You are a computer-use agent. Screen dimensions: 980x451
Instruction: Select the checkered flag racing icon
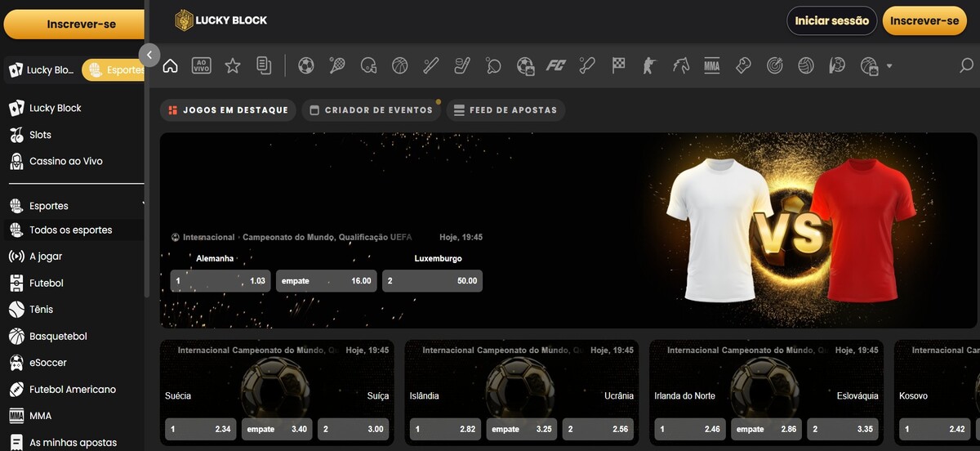pos(618,66)
